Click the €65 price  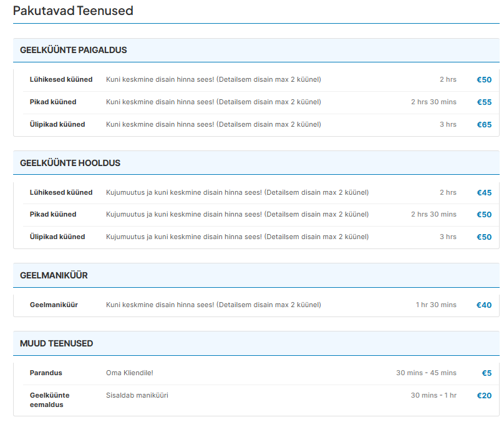tap(484, 124)
